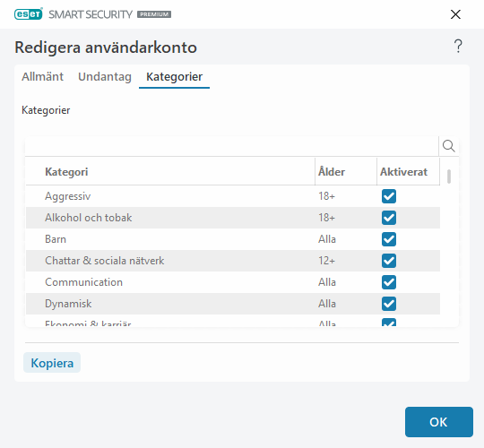The image size is (484, 448).
Task: Toggle the Alkohol och tobak checkbox
Action: click(389, 218)
